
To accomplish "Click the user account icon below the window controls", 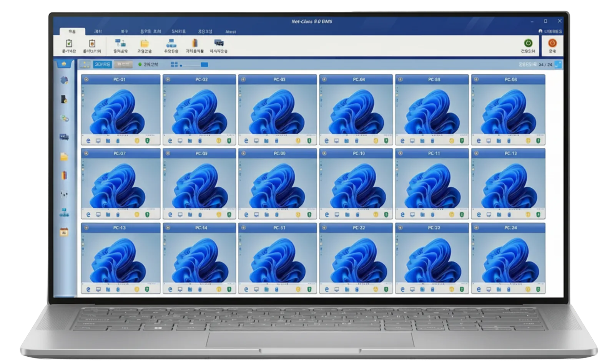I will [540, 31].
